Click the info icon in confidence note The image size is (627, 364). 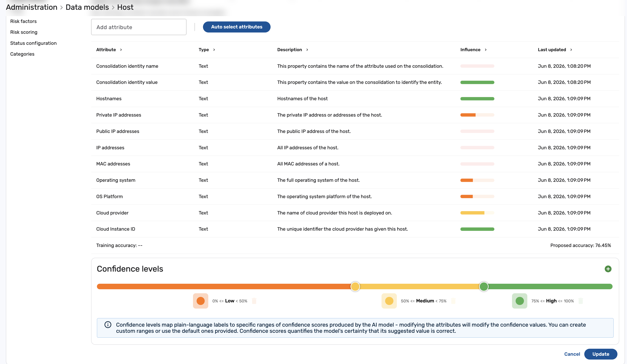click(108, 324)
